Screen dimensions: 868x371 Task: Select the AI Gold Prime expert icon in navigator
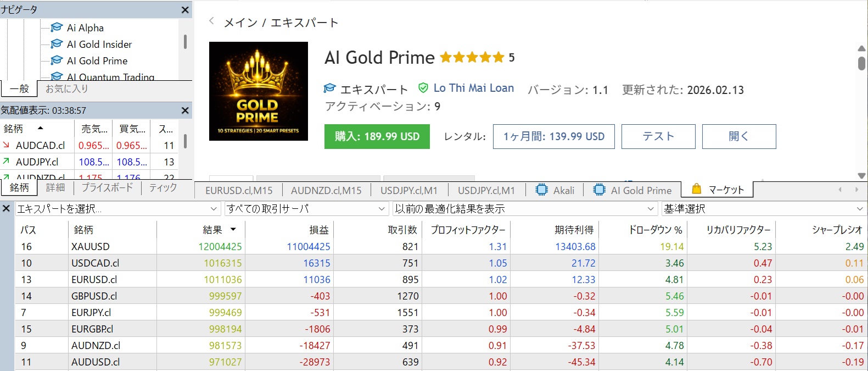tap(57, 60)
